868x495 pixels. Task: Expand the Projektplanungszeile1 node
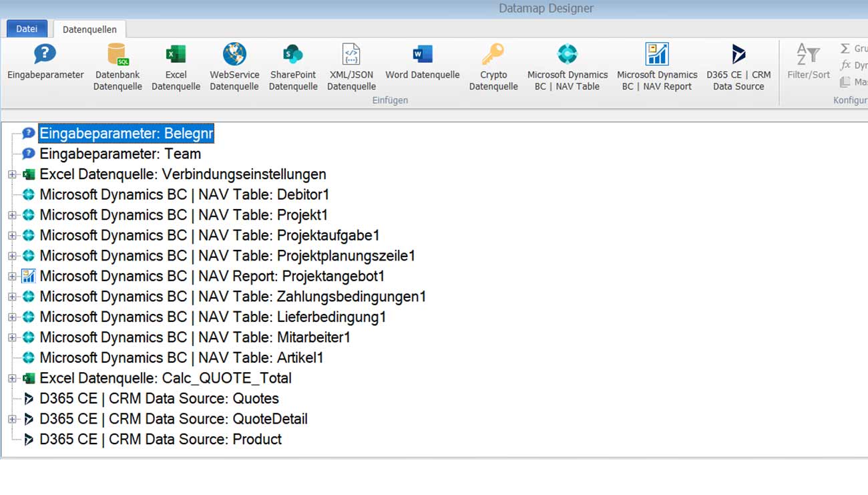click(x=12, y=257)
